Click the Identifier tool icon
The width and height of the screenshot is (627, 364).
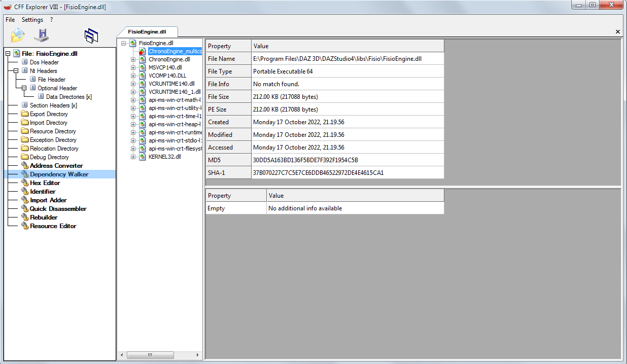coord(25,192)
